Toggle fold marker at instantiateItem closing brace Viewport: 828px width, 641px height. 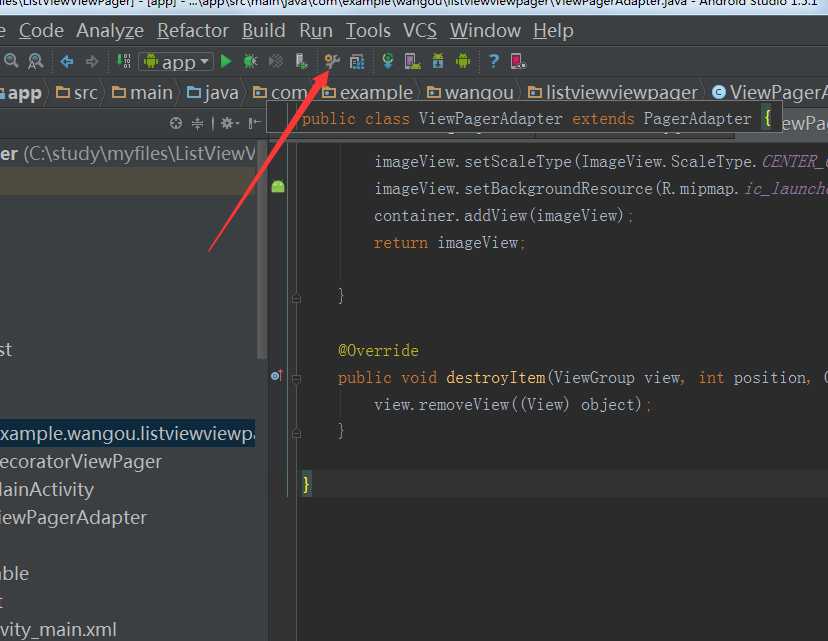coord(296,299)
